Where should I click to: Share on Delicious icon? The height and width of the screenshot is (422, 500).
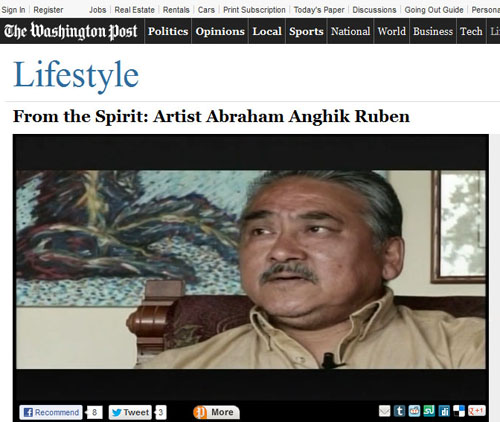[x=459, y=411]
